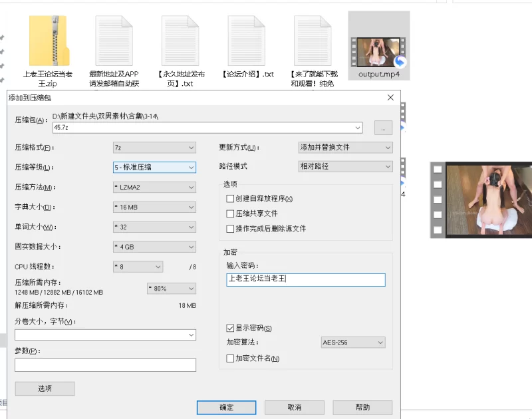
Task: Toggle 操作完成后删除源文件 checkbox
Action: pos(230,229)
